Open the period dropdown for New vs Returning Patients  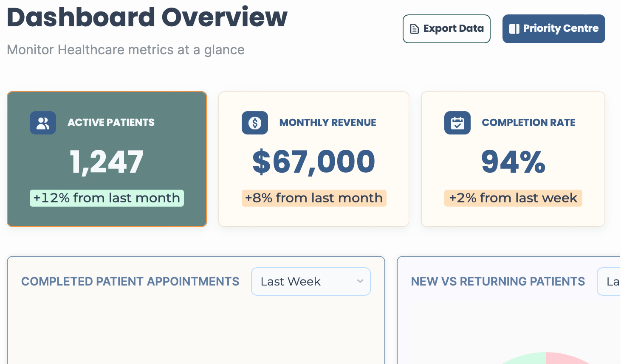pos(612,281)
